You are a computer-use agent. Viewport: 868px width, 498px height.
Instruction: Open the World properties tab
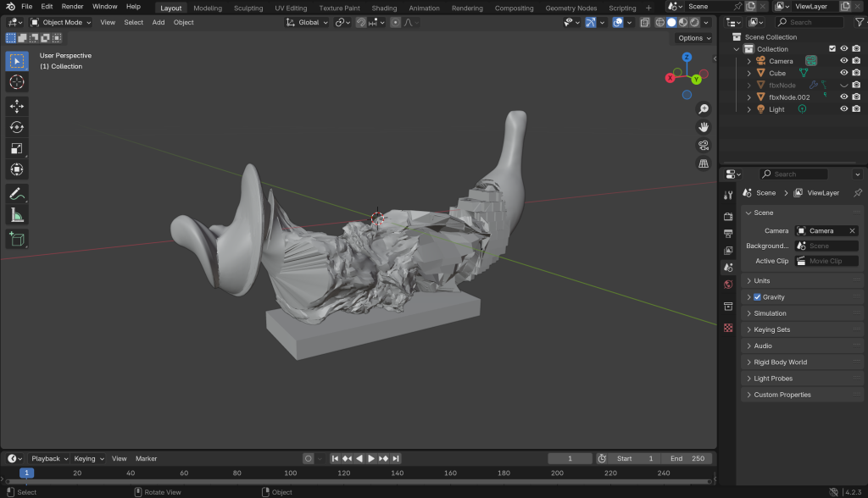pos(728,285)
